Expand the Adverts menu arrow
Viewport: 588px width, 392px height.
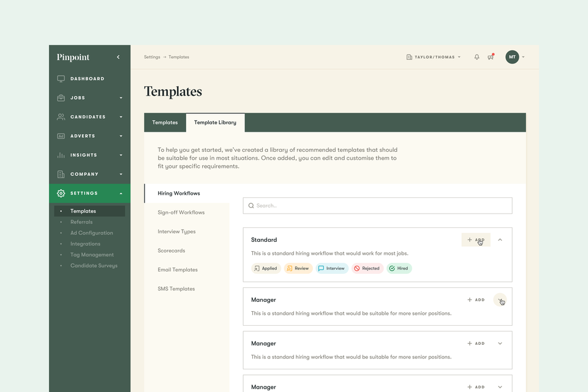121,136
